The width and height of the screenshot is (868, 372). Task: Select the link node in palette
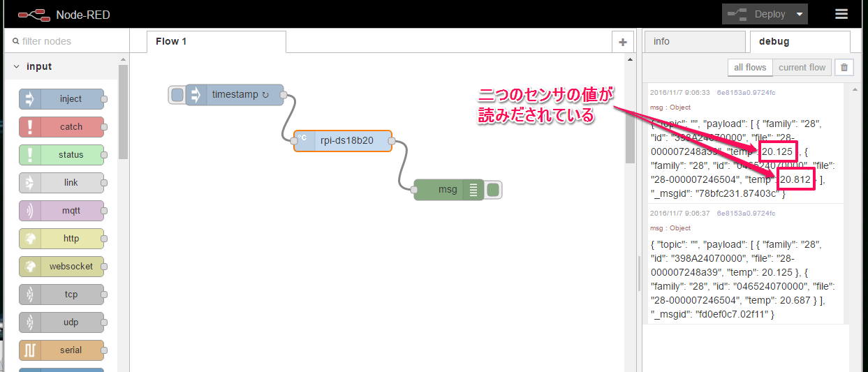point(61,183)
